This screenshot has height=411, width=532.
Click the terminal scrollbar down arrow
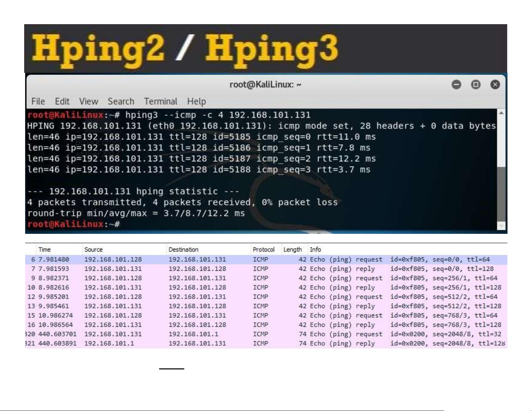click(501, 226)
